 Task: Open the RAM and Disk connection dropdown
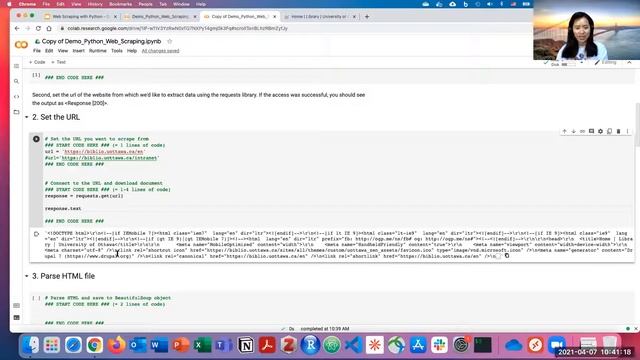point(581,64)
